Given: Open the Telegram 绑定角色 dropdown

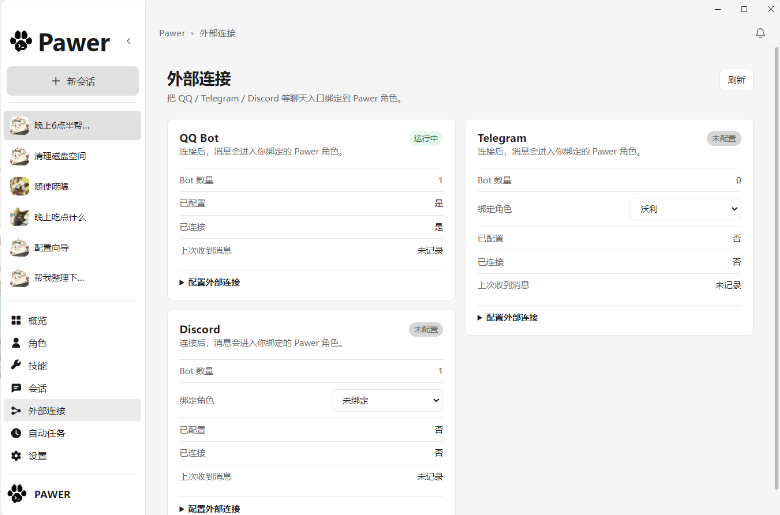Looking at the screenshot, I should (x=685, y=209).
